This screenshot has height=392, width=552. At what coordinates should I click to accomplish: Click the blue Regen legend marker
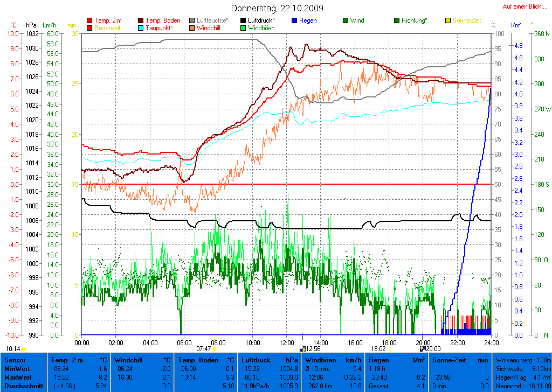click(295, 20)
